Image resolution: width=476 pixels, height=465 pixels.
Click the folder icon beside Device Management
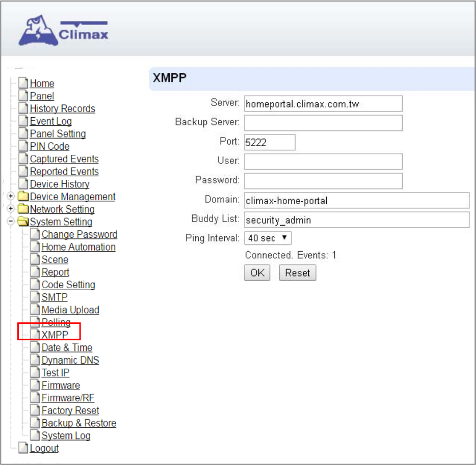point(23,196)
